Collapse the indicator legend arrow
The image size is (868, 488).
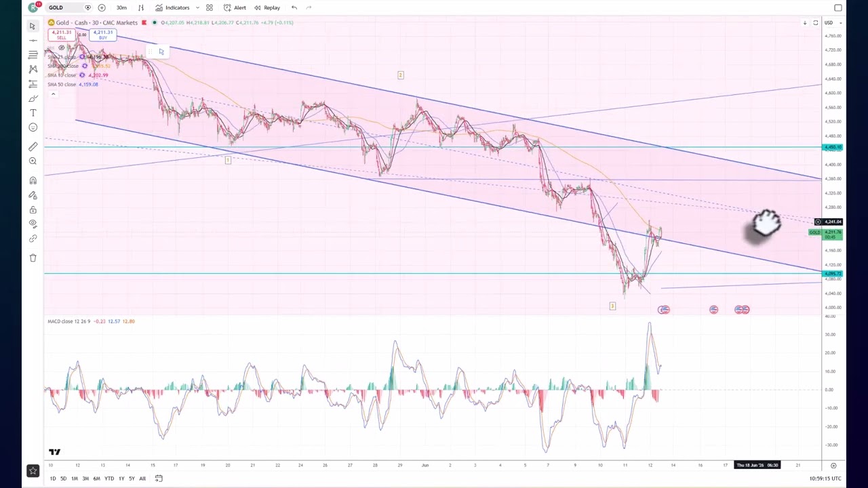click(53, 94)
